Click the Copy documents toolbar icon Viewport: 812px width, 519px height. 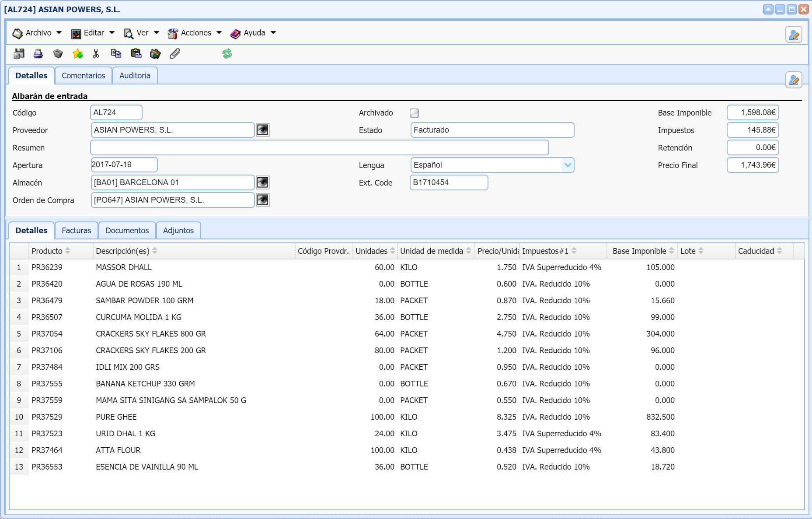pos(116,54)
